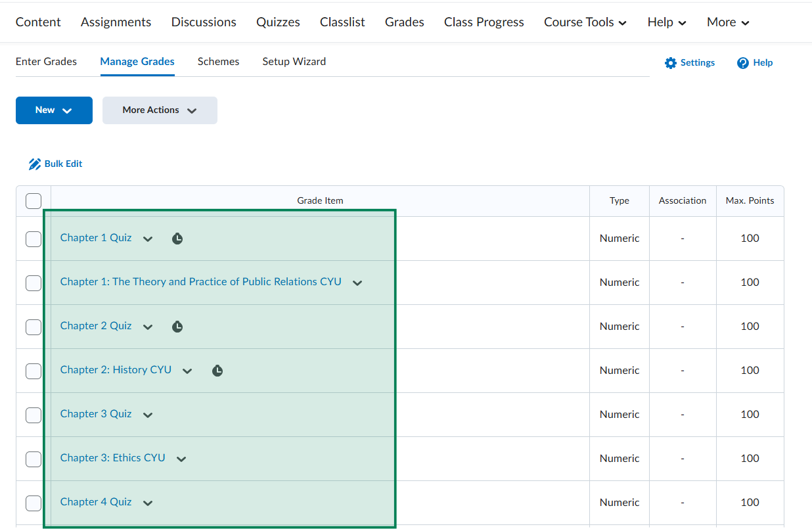The height and width of the screenshot is (529, 812).
Task: Check the select-all checkbox in table header
Action: (x=34, y=201)
